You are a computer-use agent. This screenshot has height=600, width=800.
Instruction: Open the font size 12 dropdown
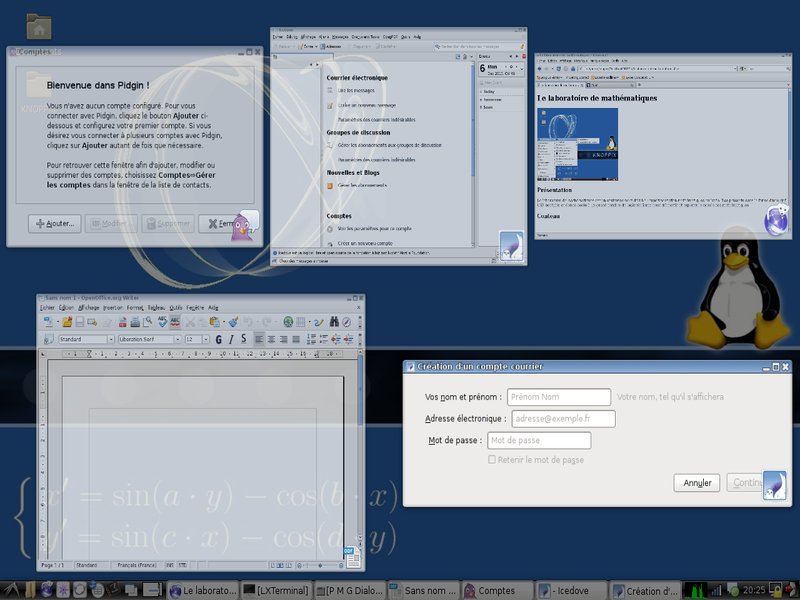click(206, 340)
